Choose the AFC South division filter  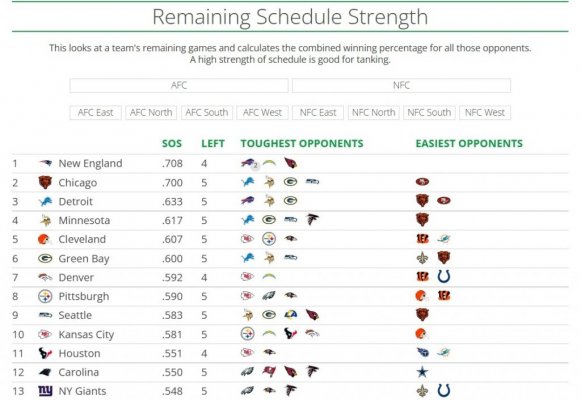coord(207,113)
